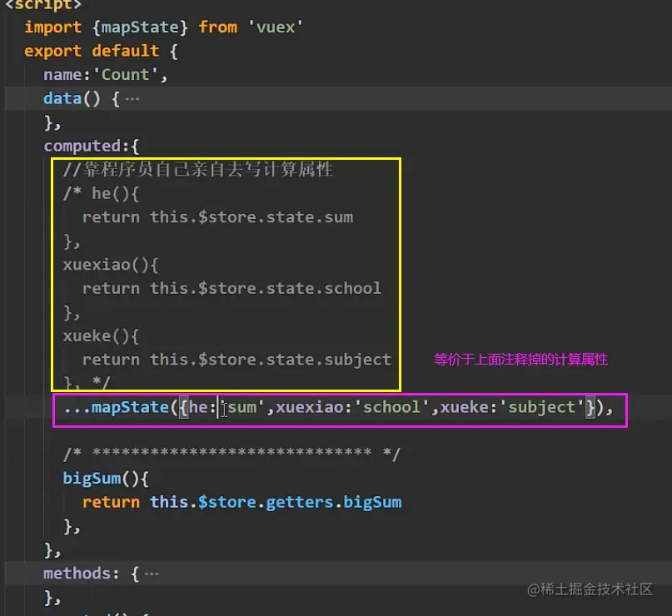Click 'return this.$store.state.subject' line
This screenshot has width=672, height=616.
pyautogui.click(x=236, y=360)
